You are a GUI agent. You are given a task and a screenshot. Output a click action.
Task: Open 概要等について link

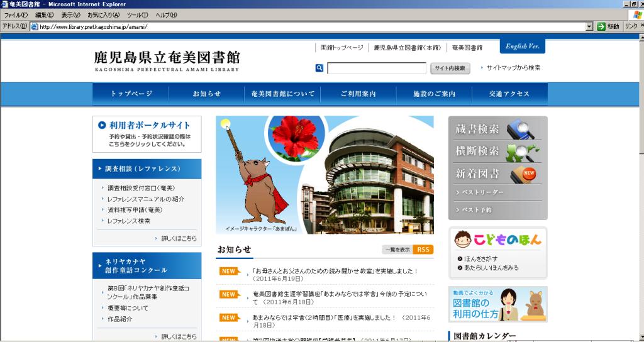click(128, 308)
